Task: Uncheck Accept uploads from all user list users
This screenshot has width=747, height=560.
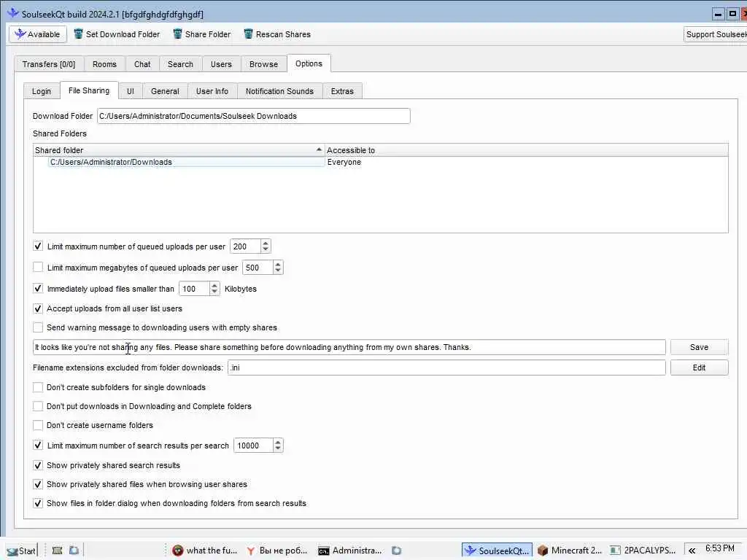Action: (x=38, y=308)
